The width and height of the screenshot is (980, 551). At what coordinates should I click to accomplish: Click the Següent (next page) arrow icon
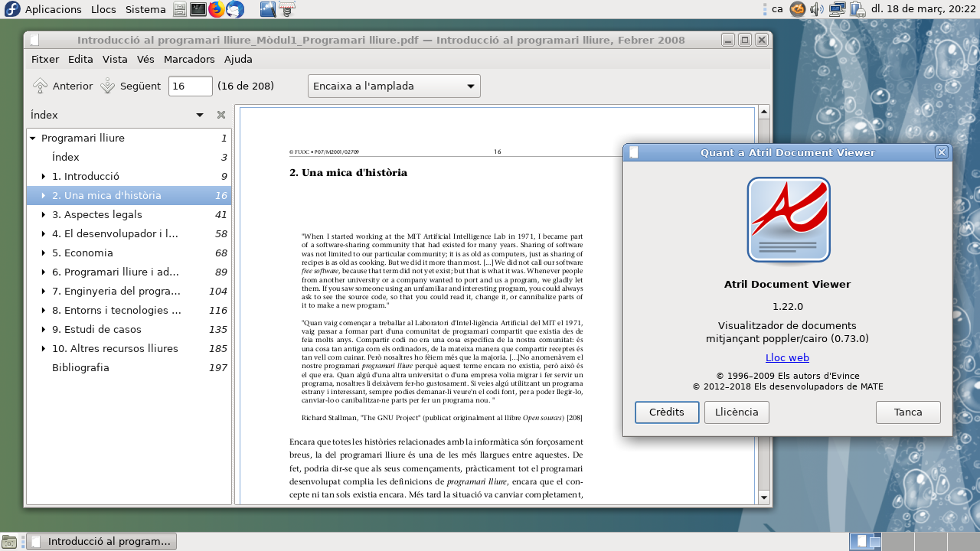[108, 86]
